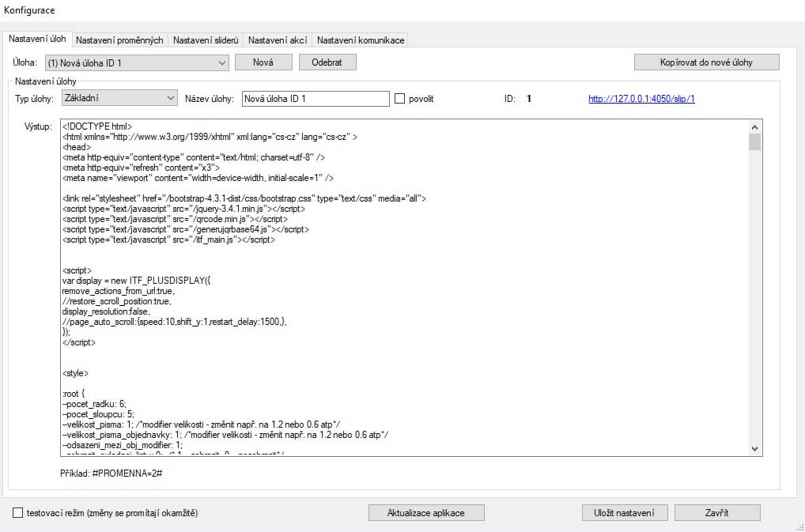Click the meta refresh content="x3" line
This screenshot has height=532, width=805.
(142, 168)
